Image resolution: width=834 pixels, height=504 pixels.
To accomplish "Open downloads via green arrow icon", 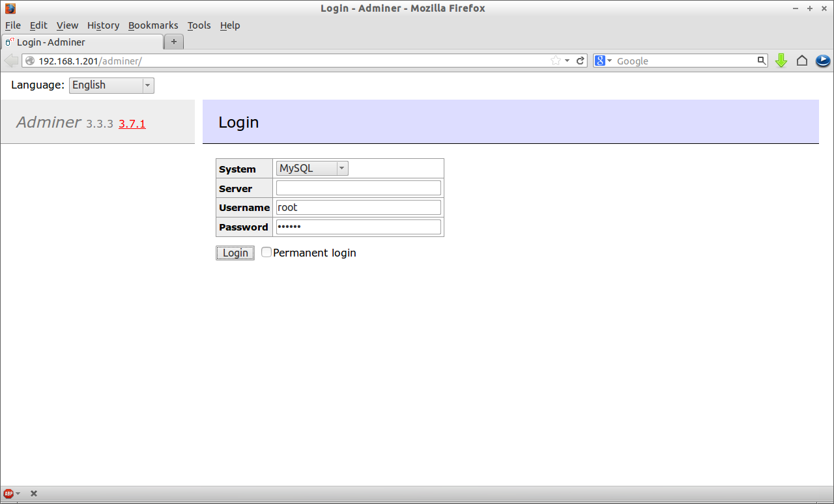I will coord(781,61).
